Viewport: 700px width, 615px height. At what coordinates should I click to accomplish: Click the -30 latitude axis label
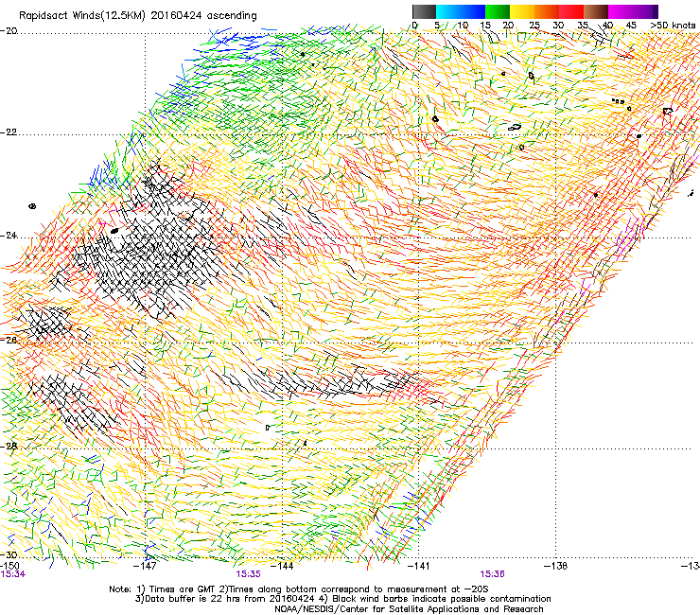pos(9,554)
